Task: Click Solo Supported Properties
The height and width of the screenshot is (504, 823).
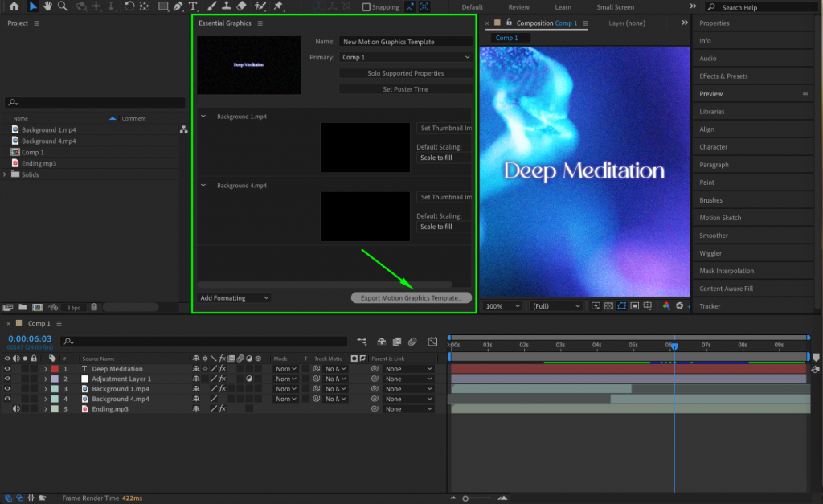Action: pyautogui.click(x=405, y=73)
